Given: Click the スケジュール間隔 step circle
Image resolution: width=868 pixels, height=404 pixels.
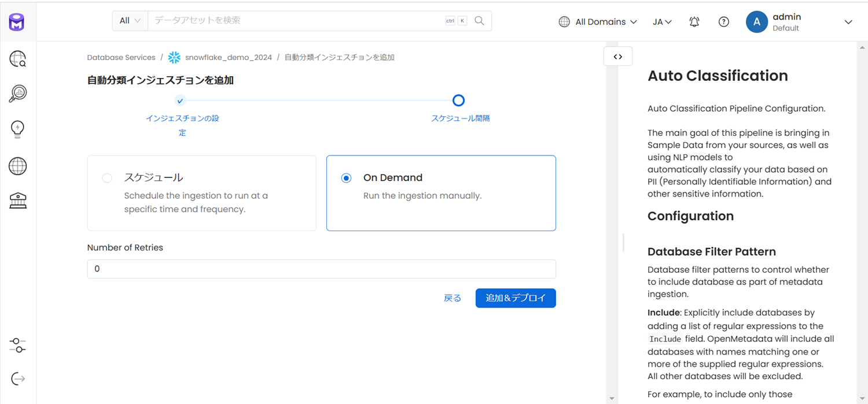Looking at the screenshot, I should [458, 101].
